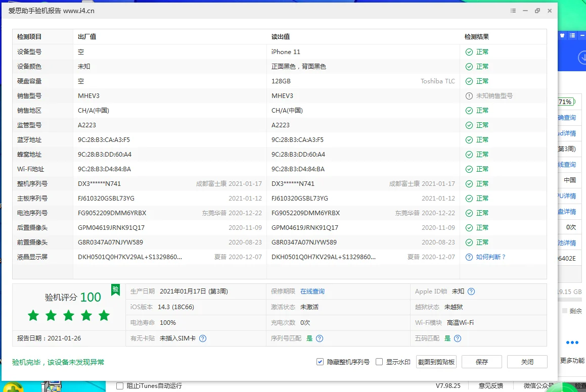Click 未越狱 jailbreak status value
This screenshot has width=586, height=392.
coord(454,307)
